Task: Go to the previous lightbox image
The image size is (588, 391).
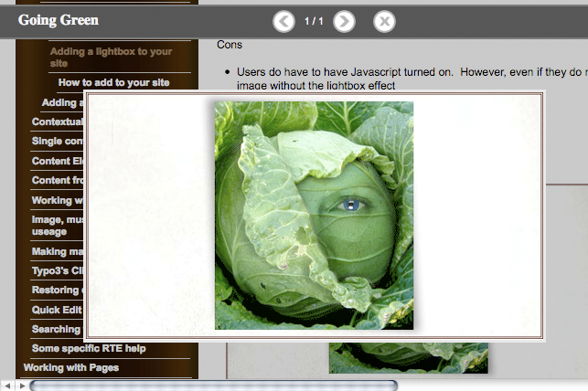Action: pos(283,21)
